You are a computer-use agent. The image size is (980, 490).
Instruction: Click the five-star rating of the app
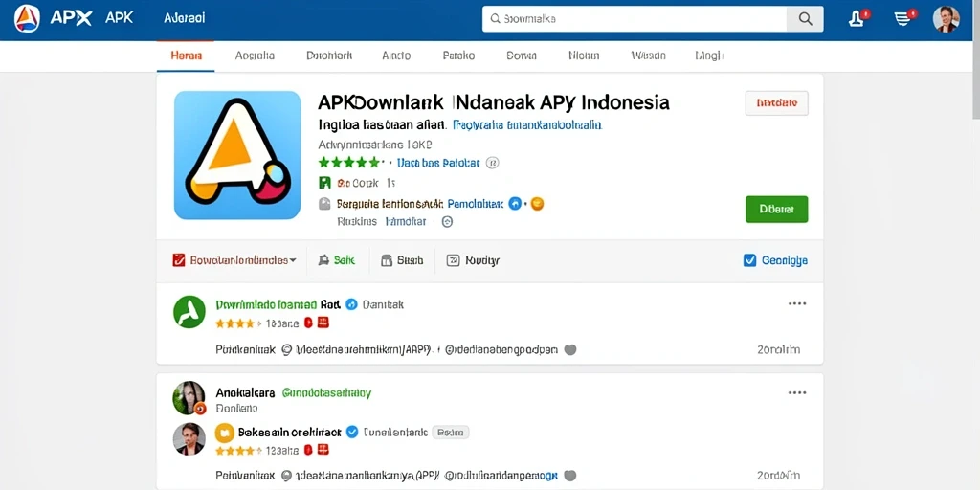point(350,163)
